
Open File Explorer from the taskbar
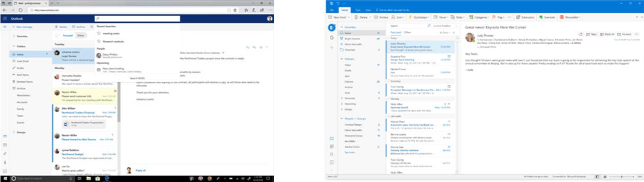[x=88, y=178]
